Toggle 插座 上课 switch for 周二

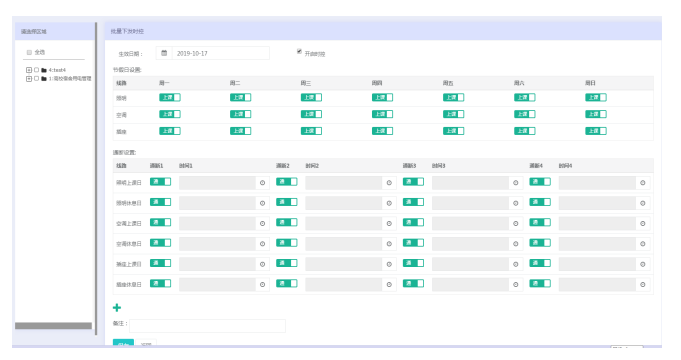point(241,131)
